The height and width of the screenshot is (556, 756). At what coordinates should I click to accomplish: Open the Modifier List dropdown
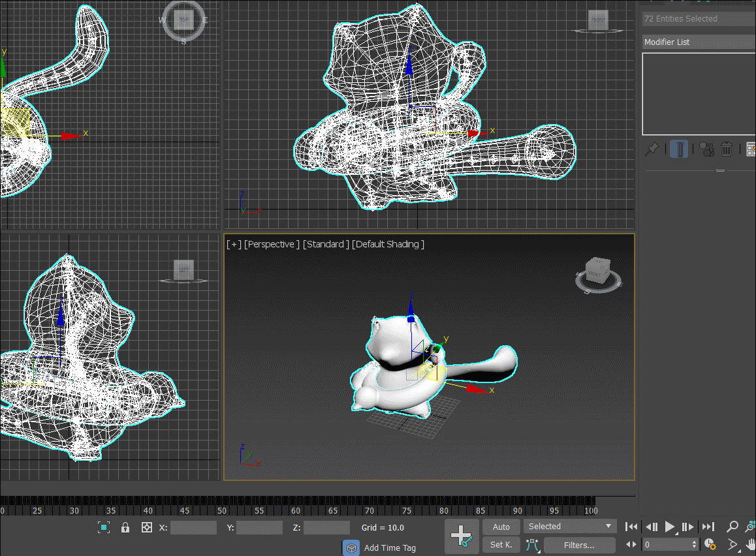pos(699,42)
